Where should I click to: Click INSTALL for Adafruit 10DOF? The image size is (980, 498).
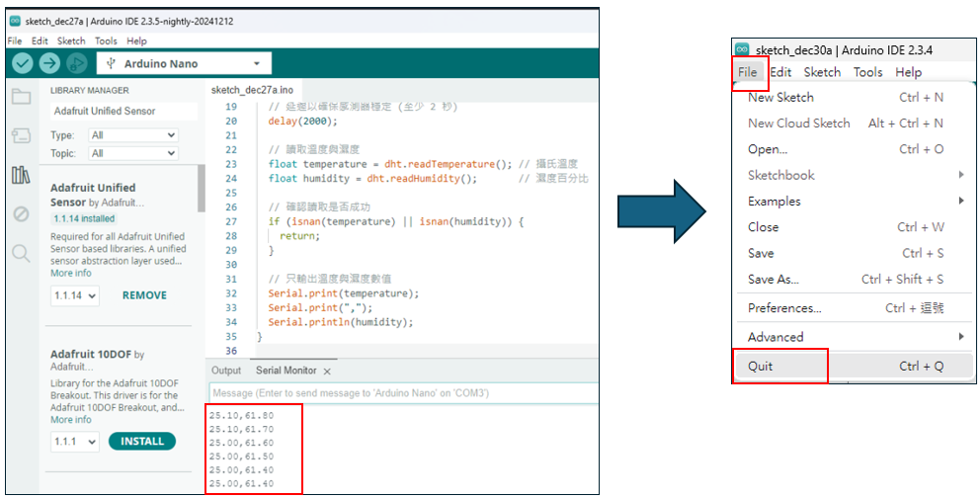click(x=142, y=441)
